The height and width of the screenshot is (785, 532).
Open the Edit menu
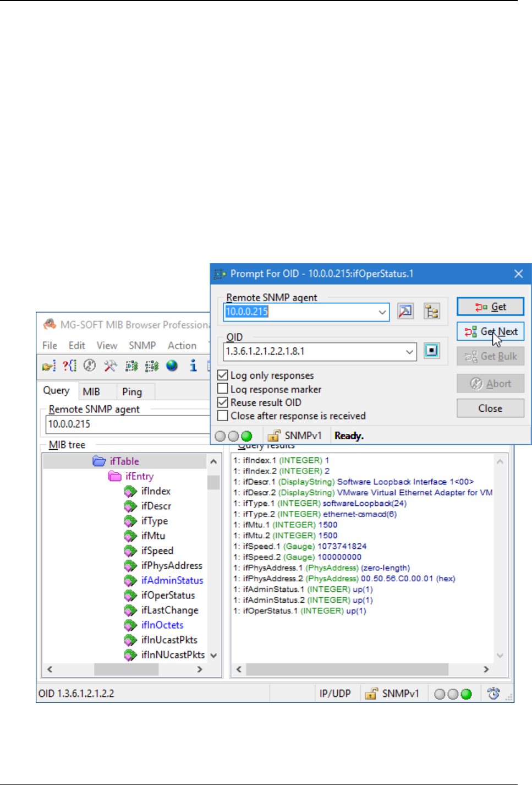(x=77, y=345)
